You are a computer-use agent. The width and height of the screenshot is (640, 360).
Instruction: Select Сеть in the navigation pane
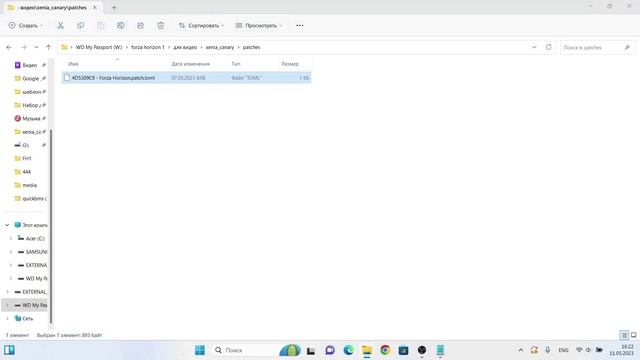coord(24,318)
